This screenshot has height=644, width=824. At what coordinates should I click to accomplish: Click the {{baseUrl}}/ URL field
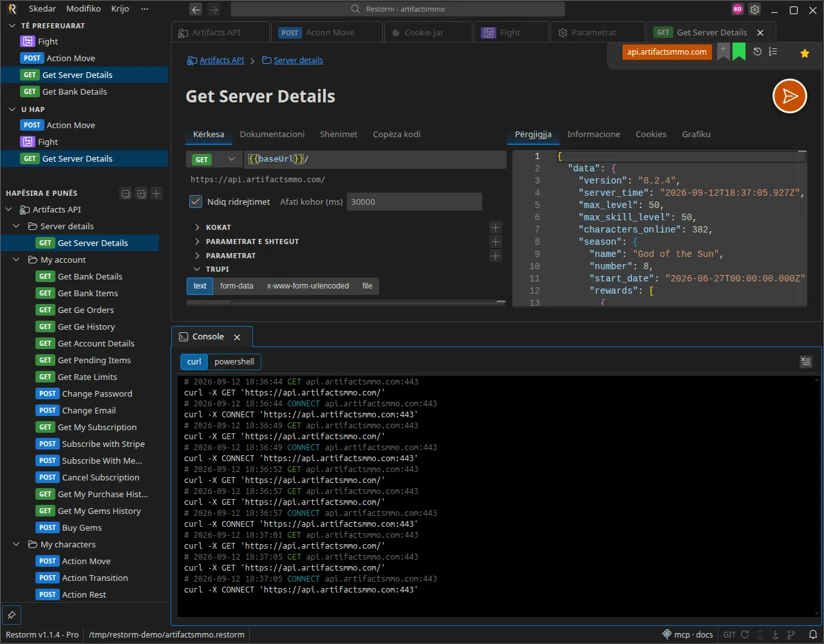click(x=375, y=159)
